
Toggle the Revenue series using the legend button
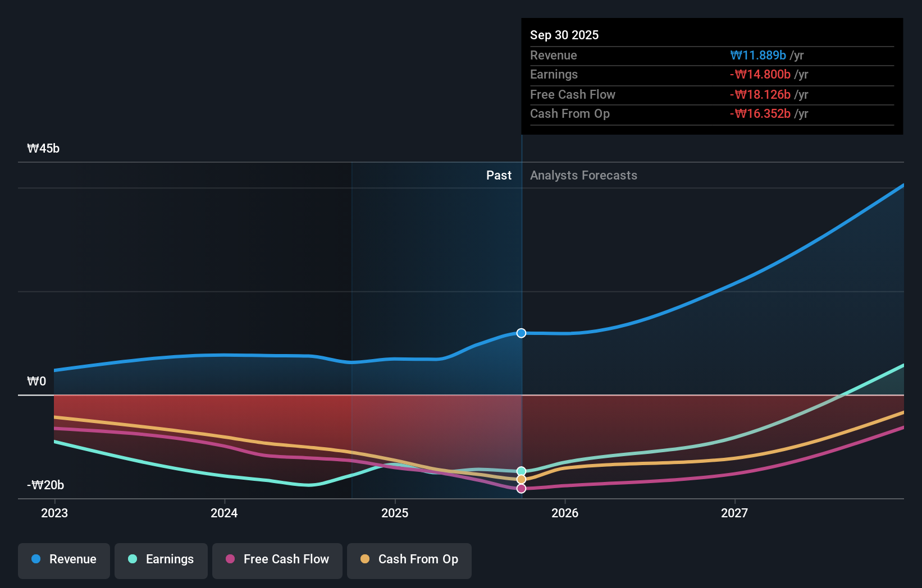pos(63,559)
